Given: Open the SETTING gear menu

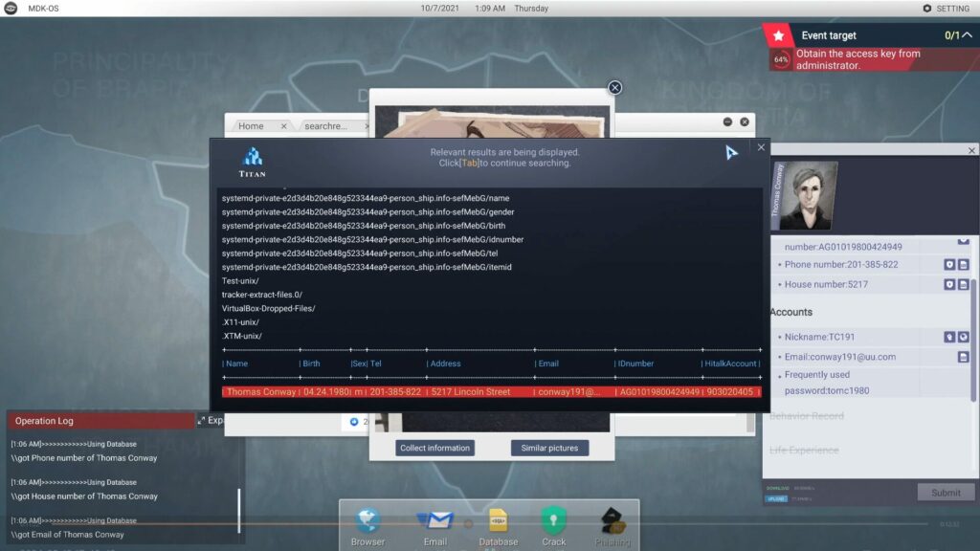Looking at the screenshot, I should coord(947,8).
